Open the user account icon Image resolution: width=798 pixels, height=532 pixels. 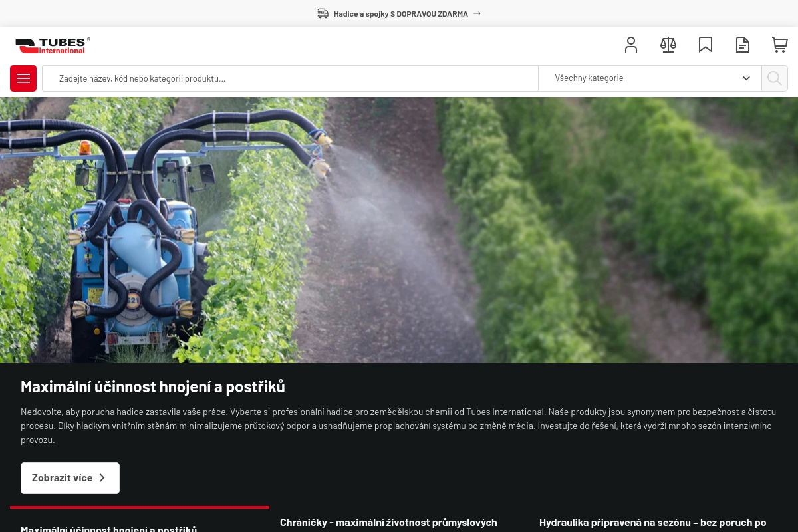click(631, 45)
